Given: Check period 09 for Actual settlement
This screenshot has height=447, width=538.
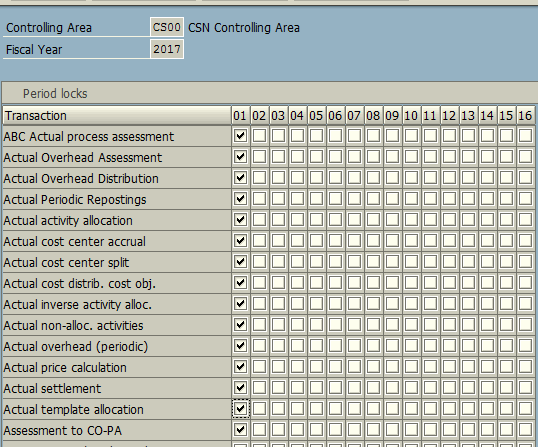Looking at the screenshot, I should tap(393, 388).
